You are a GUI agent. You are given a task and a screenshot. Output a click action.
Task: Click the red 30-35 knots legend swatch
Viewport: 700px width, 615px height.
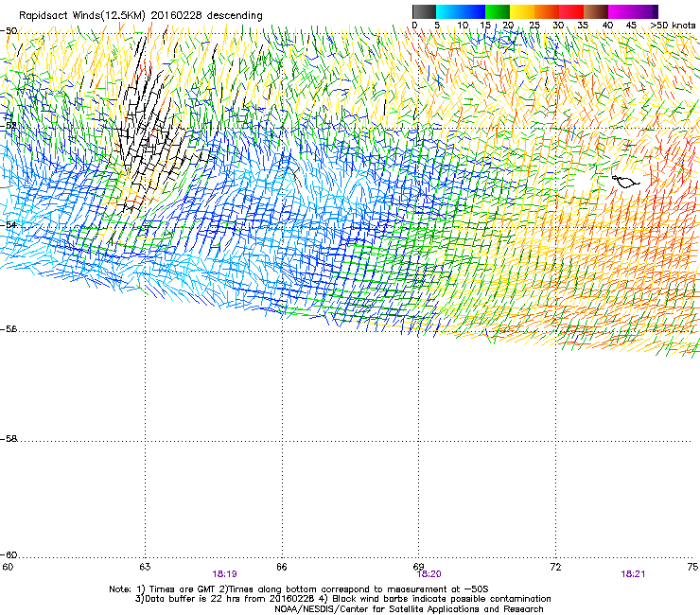click(x=571, y=11)
